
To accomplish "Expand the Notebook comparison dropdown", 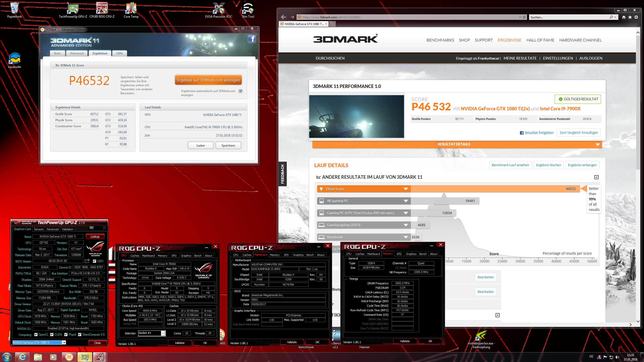I will click(406, 237).
